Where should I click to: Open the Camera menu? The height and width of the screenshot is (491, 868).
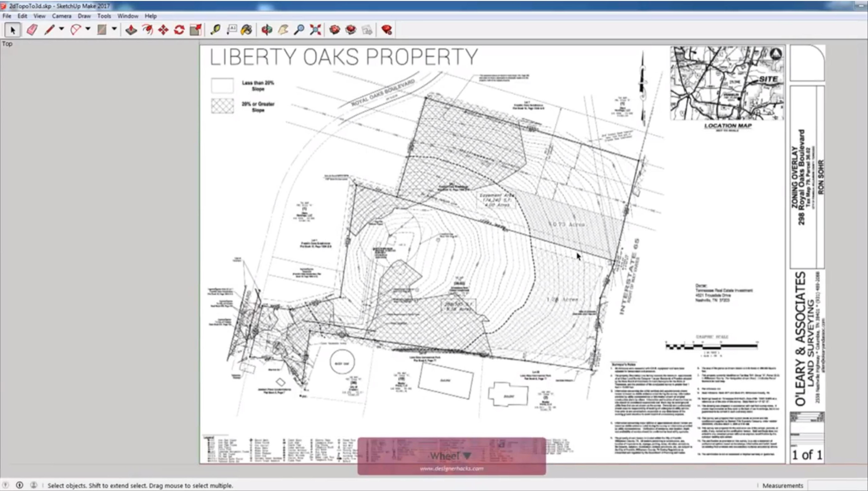[62, 16]
